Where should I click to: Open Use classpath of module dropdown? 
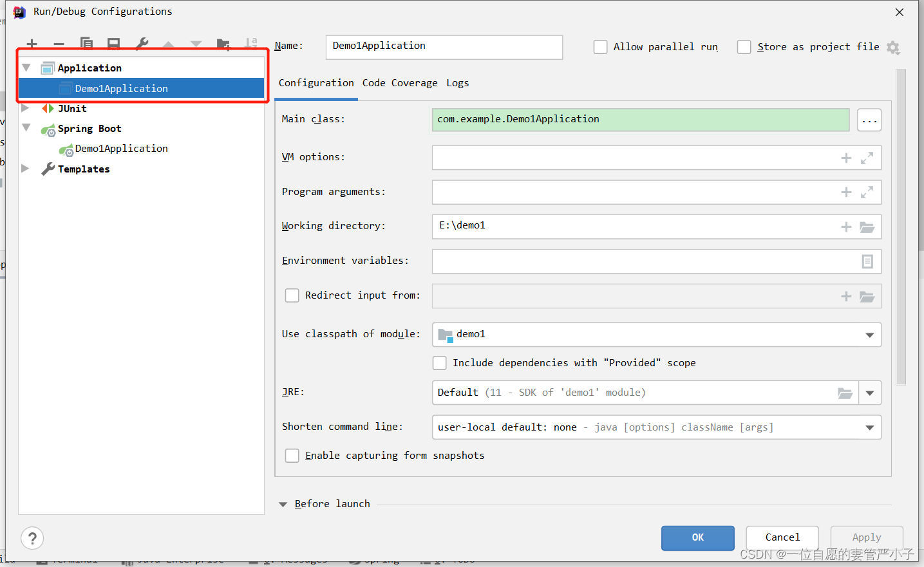point(869,335)
